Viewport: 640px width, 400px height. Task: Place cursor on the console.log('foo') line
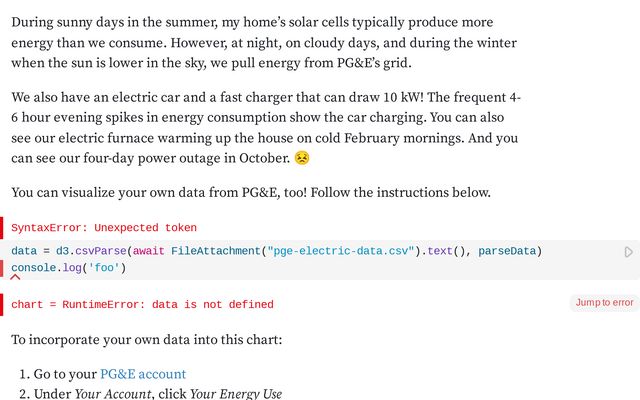69,267
